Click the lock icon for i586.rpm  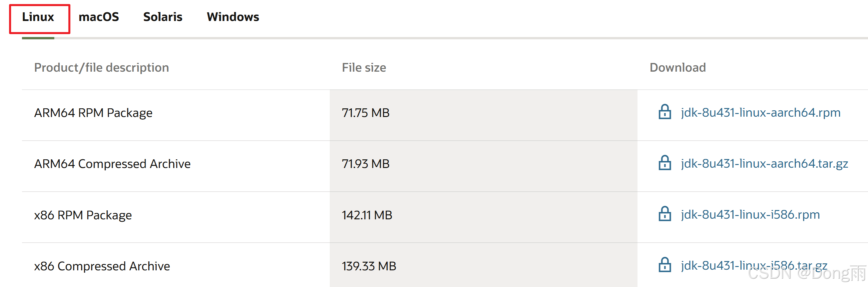tap(665, 214)
